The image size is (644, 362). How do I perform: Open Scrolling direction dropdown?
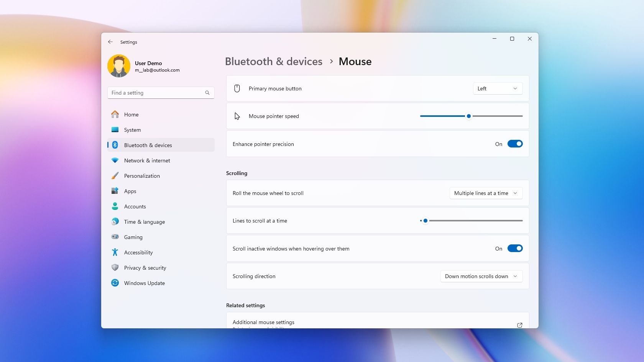[481, 276]
